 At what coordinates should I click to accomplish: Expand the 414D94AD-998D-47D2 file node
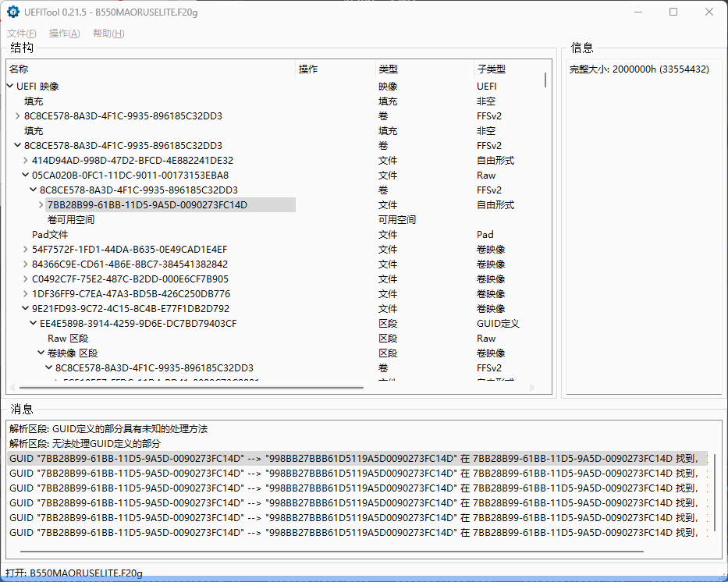click(26, 161)
